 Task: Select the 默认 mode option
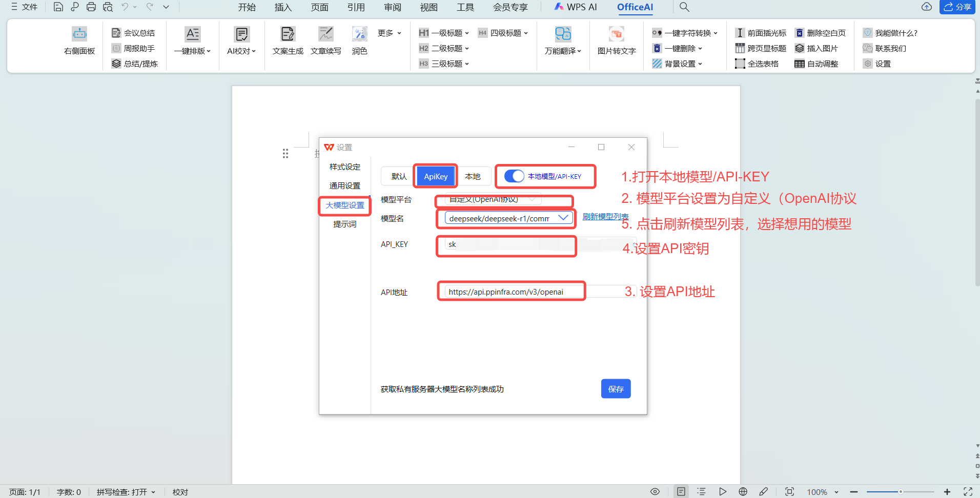pos(399,176)
